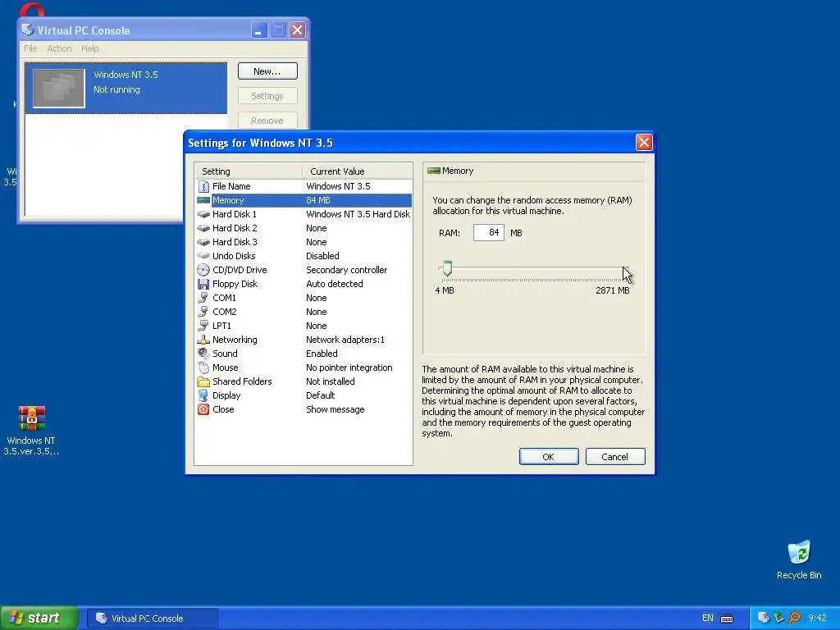840x630 pixels.
Task: Open the Action menu in Virtual PC Console
Action: pyautogui.click(x=59, y=48)
